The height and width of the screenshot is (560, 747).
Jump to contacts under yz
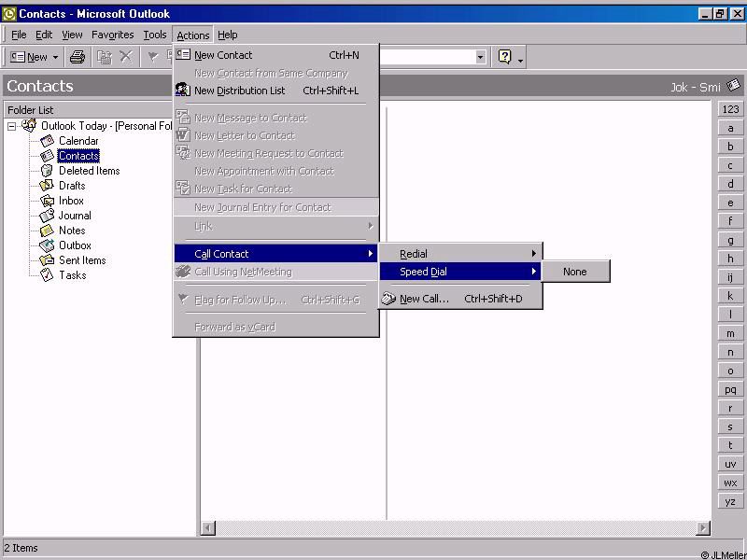[x=730, y=501]
